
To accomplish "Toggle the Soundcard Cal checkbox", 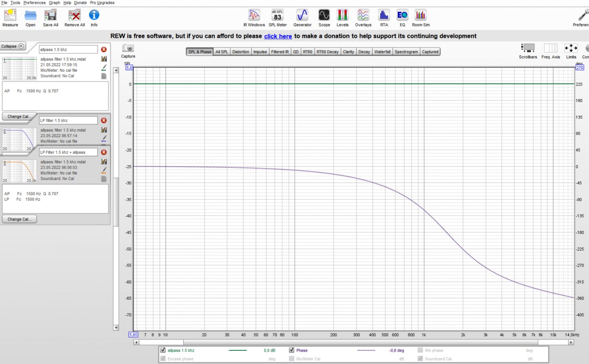I will tap(420, 359).
